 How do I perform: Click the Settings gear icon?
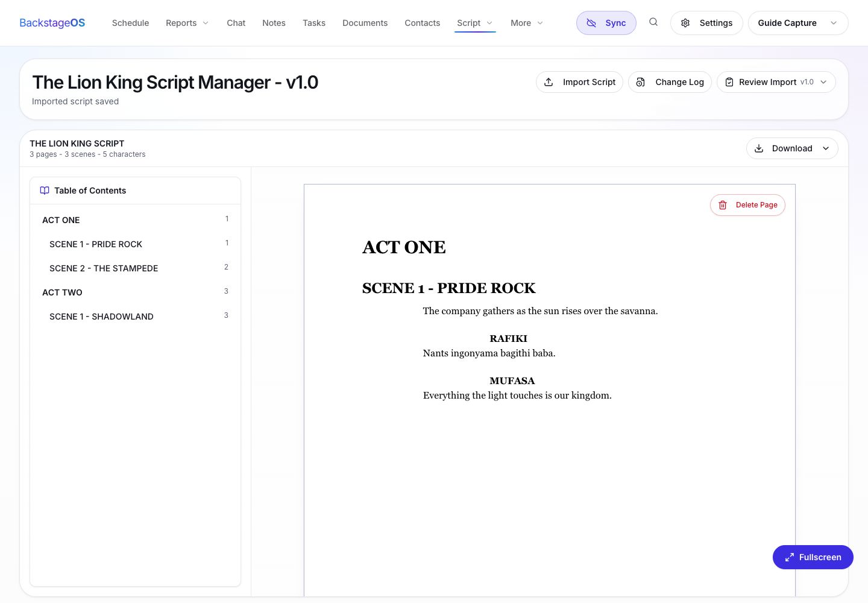pyautogui.click(x=685, y=23)
